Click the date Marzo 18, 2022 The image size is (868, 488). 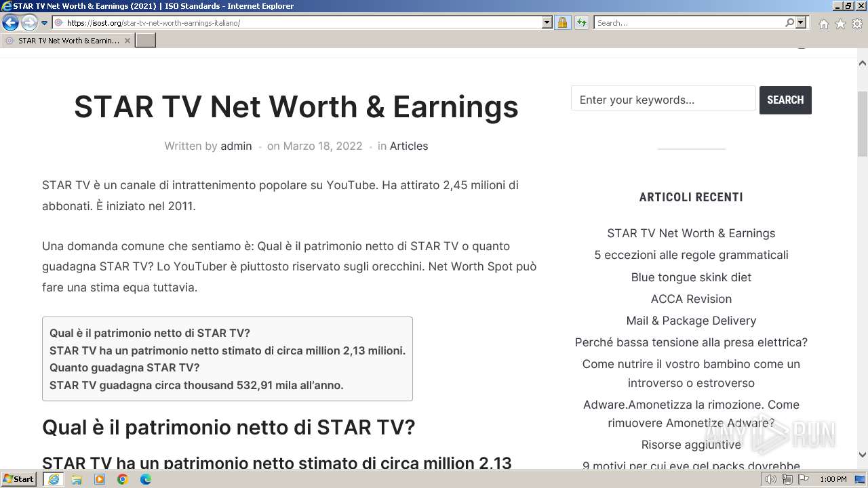[x=323, y=146]
